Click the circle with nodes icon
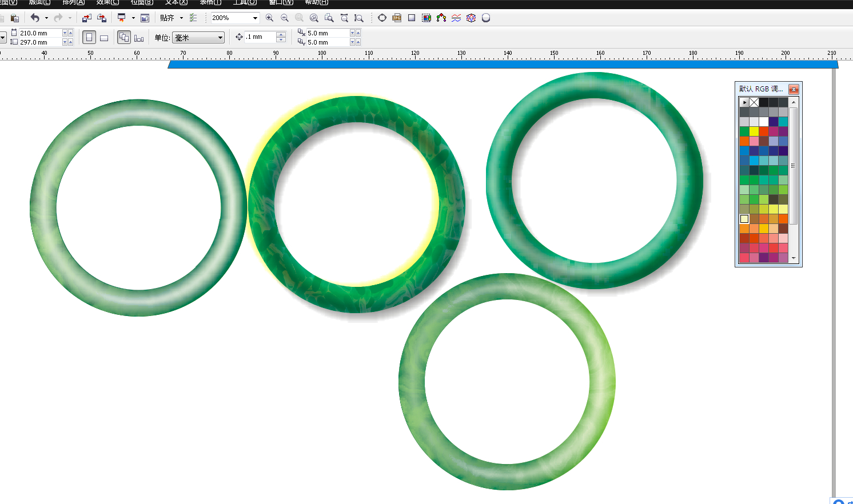The image size is (853, 504). coord(382,18)
